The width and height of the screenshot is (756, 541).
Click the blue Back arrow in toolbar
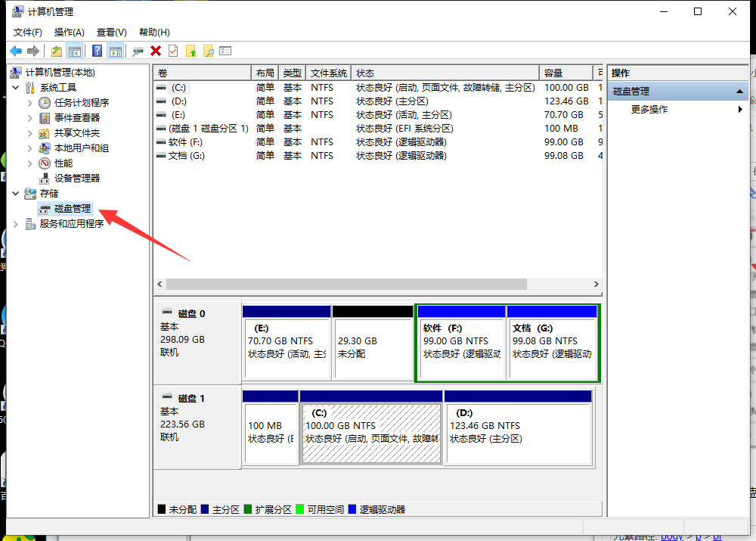[x=15, y=51]
